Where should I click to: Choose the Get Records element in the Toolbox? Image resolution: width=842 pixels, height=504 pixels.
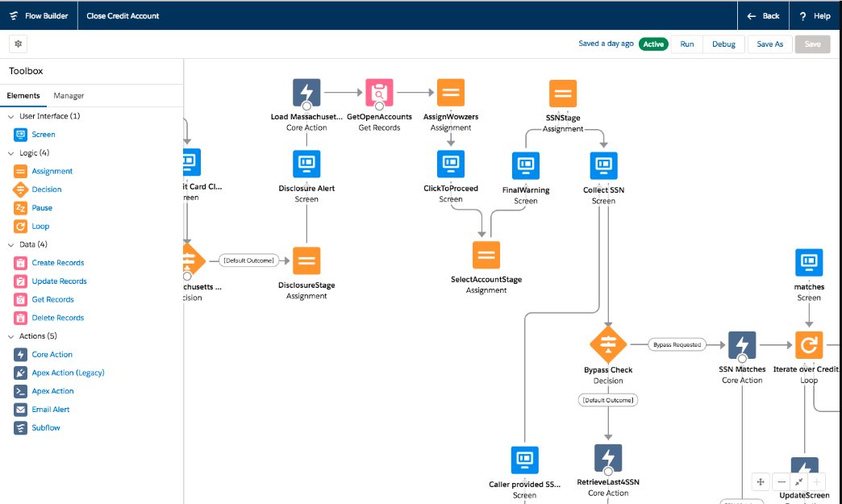click(52, 299)
